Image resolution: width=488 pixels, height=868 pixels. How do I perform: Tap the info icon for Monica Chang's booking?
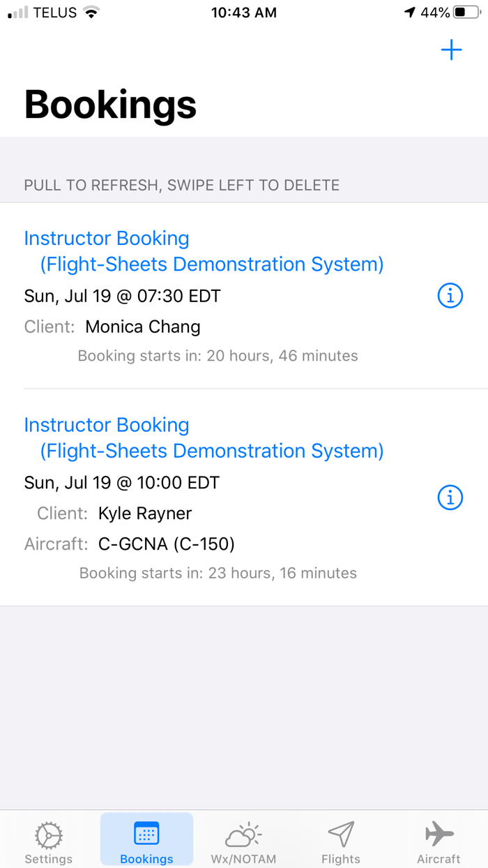click(450, 295)
